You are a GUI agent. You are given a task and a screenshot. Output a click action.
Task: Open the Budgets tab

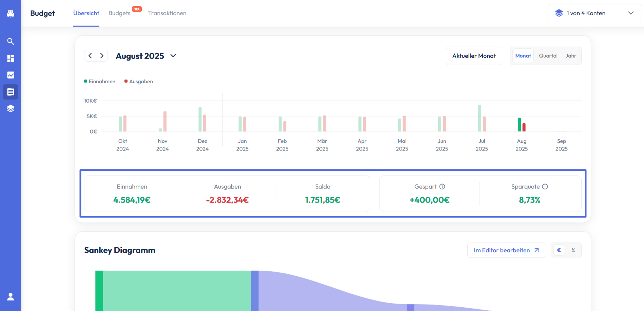coord(119,13)
